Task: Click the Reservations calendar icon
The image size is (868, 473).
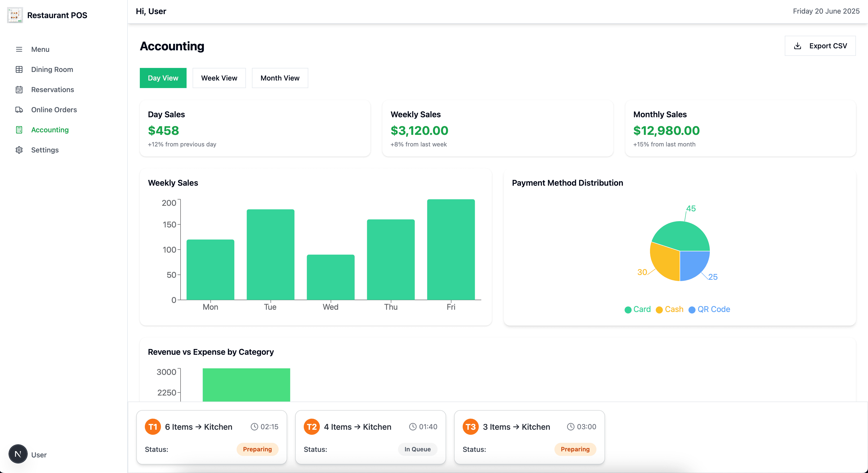Action: (x=19, y=90)
